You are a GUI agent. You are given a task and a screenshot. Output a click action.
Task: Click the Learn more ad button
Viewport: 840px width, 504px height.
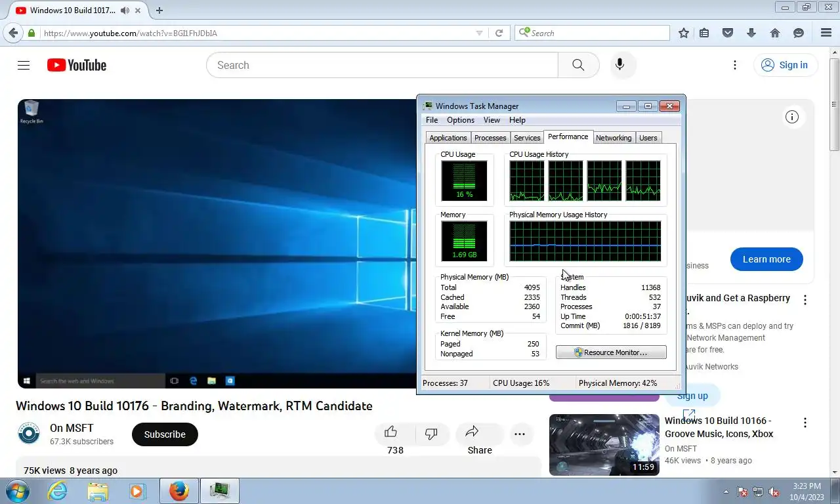point(766,259)
